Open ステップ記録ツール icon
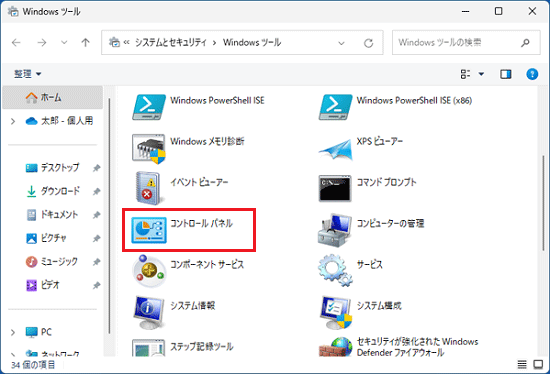 (x=149, y=348)
